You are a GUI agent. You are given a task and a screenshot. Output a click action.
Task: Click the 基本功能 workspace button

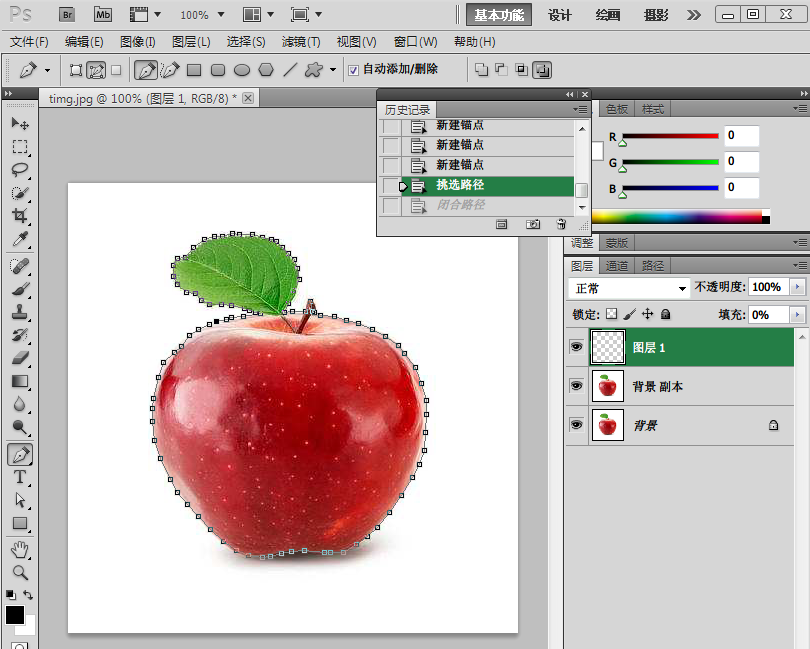pos(498,15)
